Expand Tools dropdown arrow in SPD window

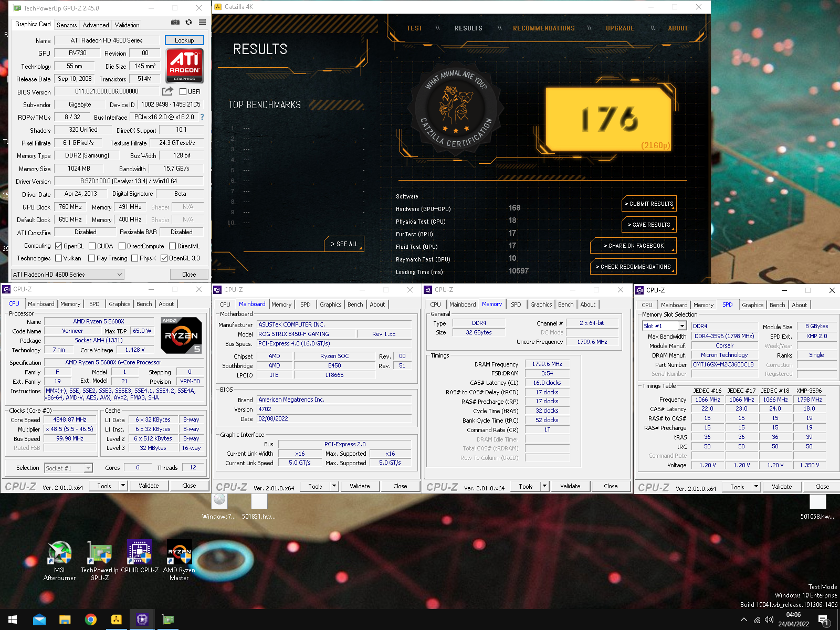click(x=757, y=487)
